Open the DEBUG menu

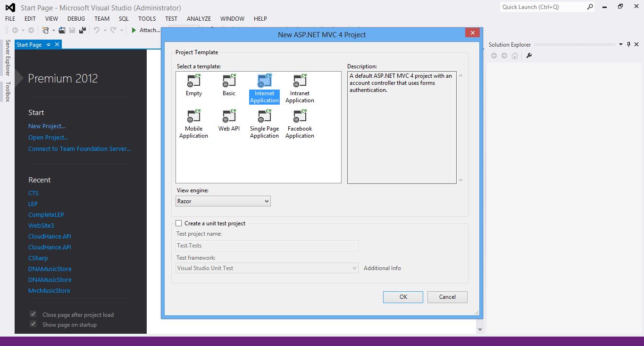[75, 18]
